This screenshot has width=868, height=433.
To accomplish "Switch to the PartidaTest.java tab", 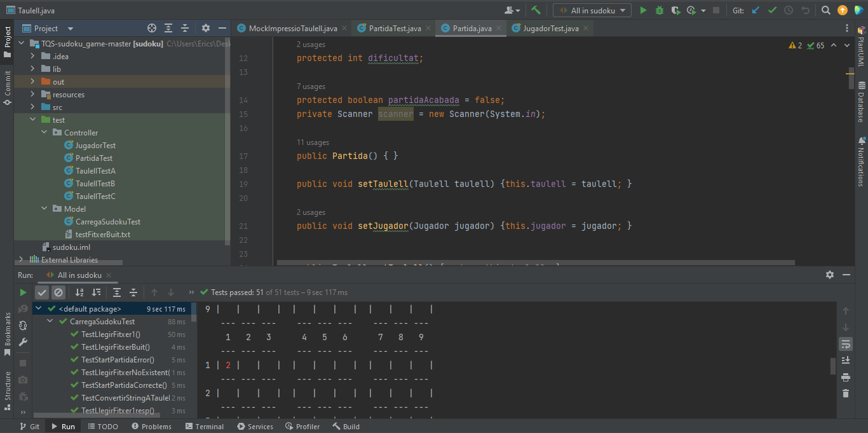I will pyautogui.click(x=395, y=29).
